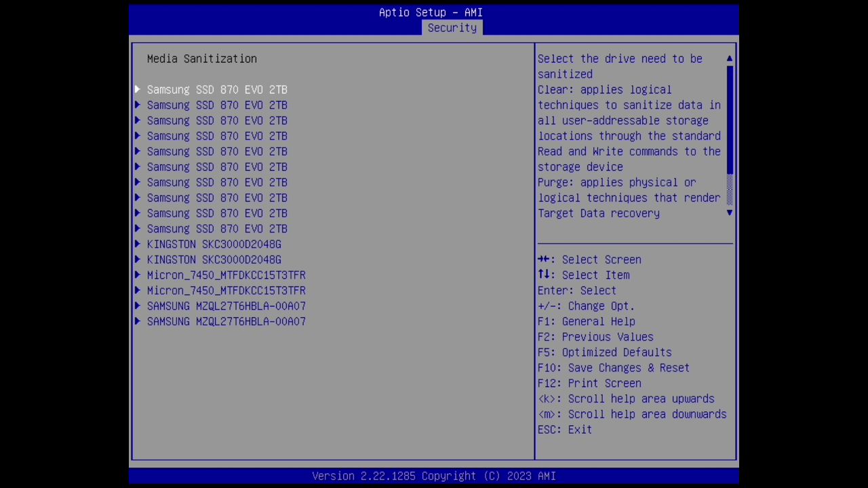The height and width of the screenshot is (488, 868).
Task: Open the Micron_7450 entry just above SAMSUNG MZQL
Action: [226, 290]
